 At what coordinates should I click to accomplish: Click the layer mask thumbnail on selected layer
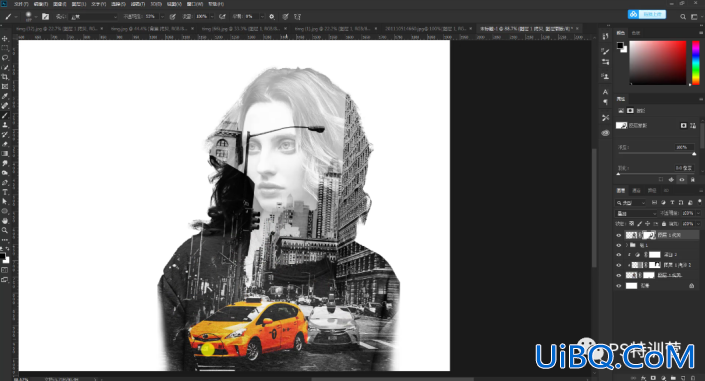(x=649, y=235)
